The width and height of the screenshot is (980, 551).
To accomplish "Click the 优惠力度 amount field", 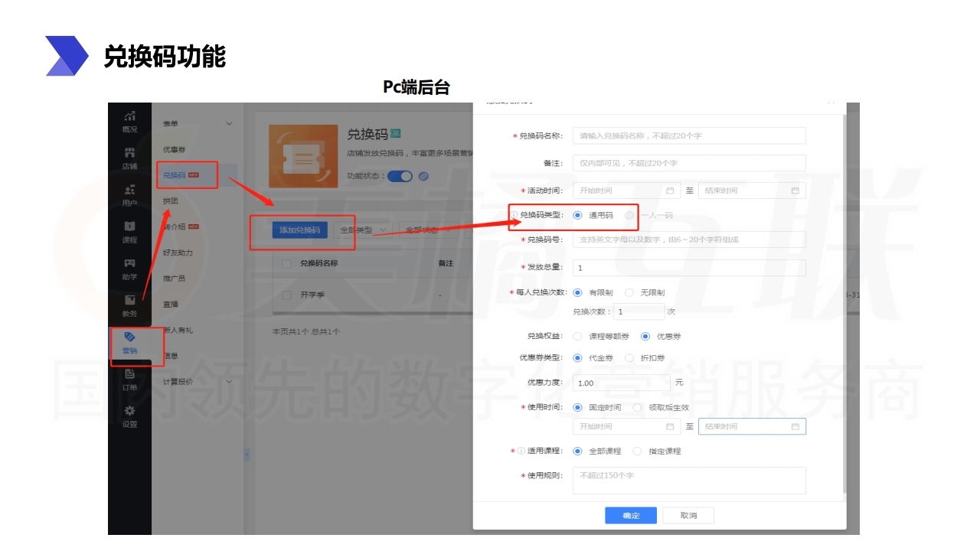I will click(x=622, y=383).
